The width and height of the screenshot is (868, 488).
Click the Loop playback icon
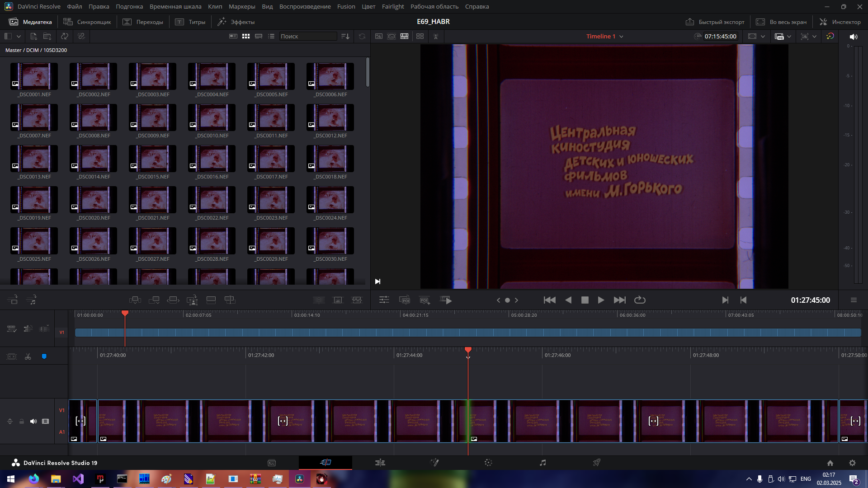[x=640, y=300]
